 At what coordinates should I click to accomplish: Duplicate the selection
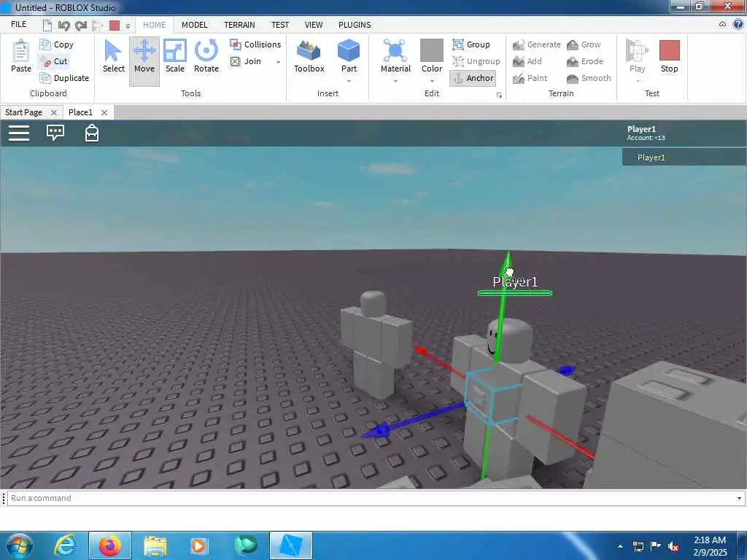tap(65, 78)
